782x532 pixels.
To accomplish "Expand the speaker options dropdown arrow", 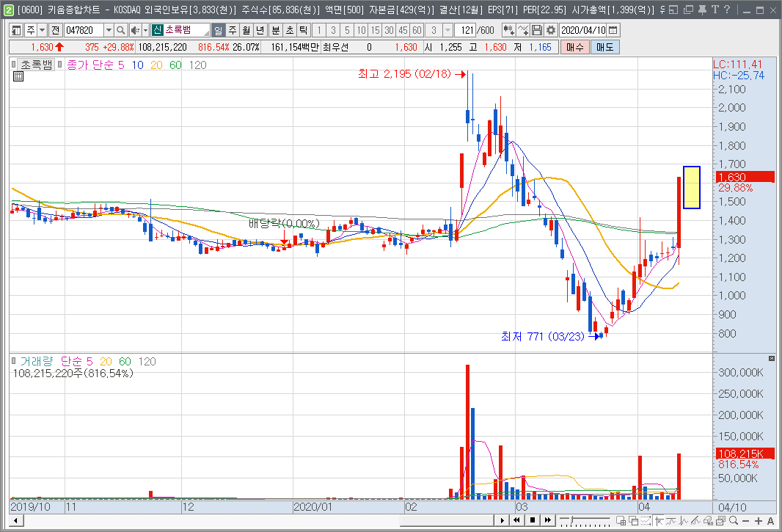I will point(146,30).
